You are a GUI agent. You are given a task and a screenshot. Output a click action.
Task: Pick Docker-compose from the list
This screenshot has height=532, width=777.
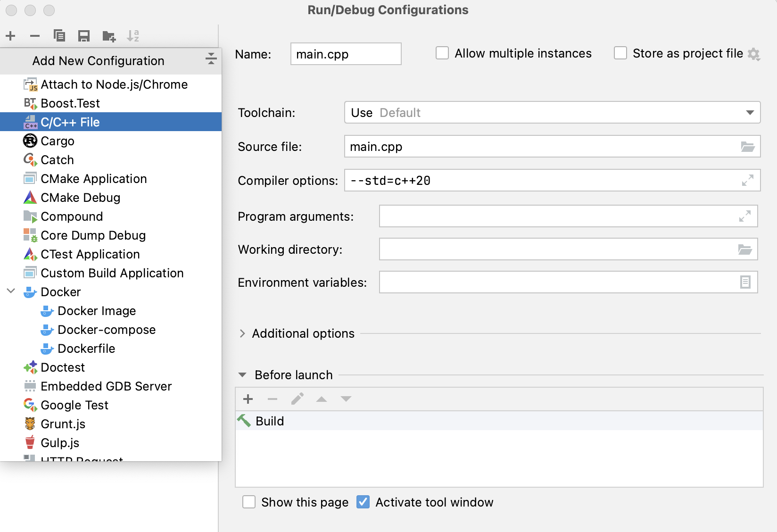coord(107,330)
